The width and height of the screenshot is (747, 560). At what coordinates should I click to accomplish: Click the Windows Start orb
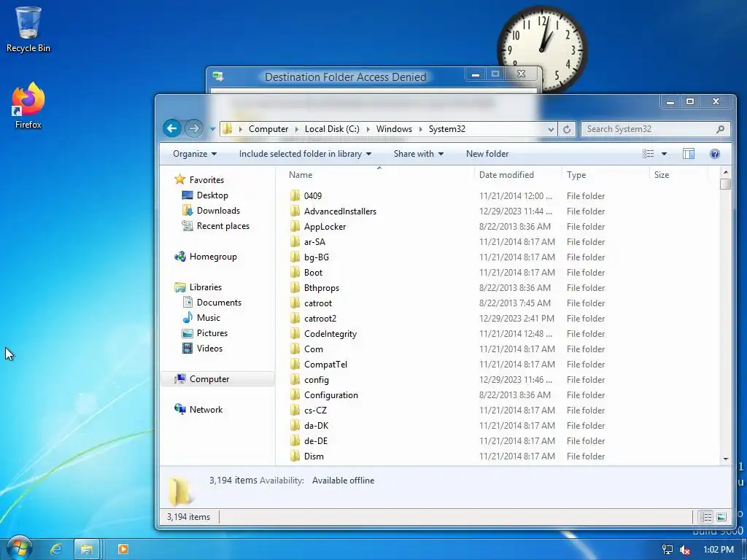coord(20,548)
